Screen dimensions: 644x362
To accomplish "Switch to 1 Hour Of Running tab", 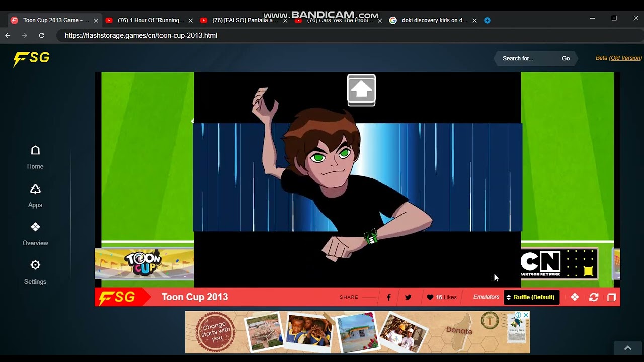I will point(149,21).
